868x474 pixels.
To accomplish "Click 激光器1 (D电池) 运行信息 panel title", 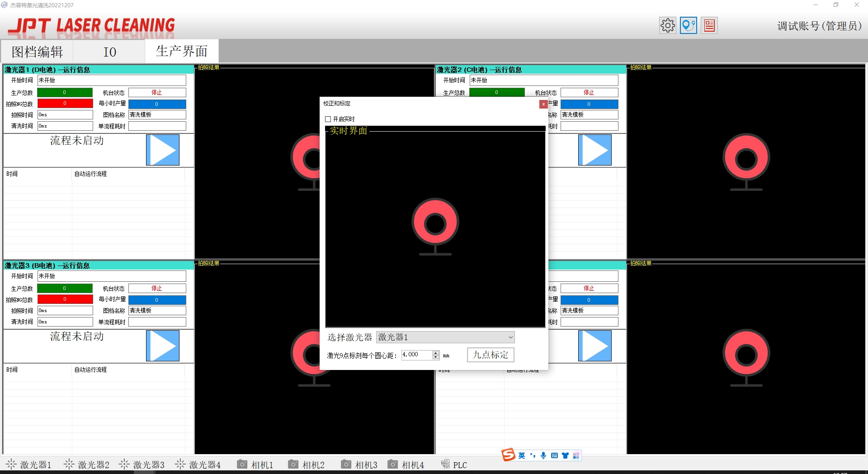I will click(47, 70).
